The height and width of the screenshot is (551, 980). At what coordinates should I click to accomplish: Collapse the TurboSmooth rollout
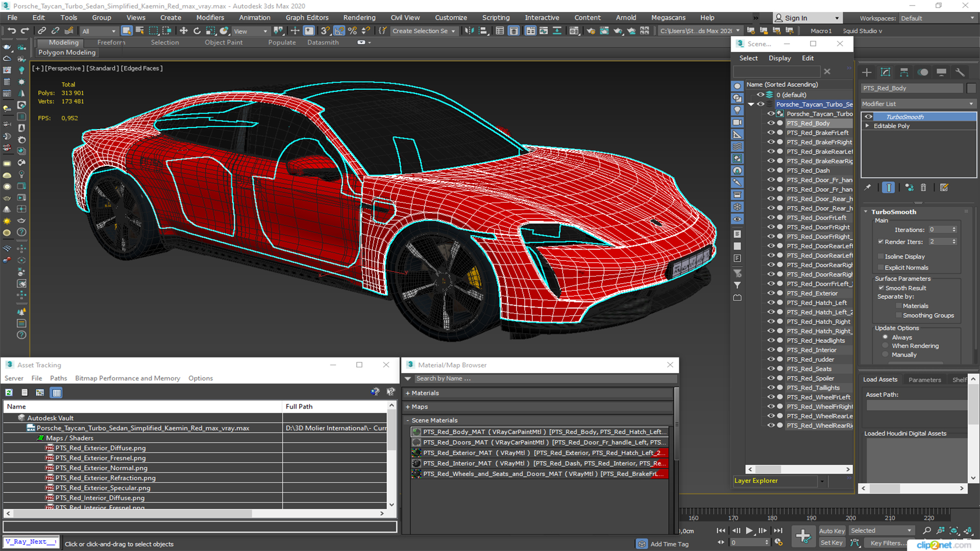tap(866, 212)
